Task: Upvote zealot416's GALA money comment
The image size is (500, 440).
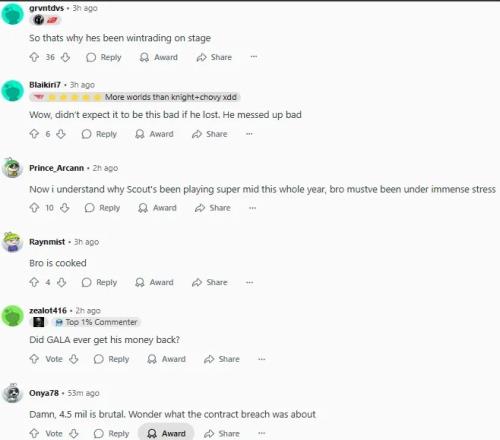Action: tap(34, 359)
